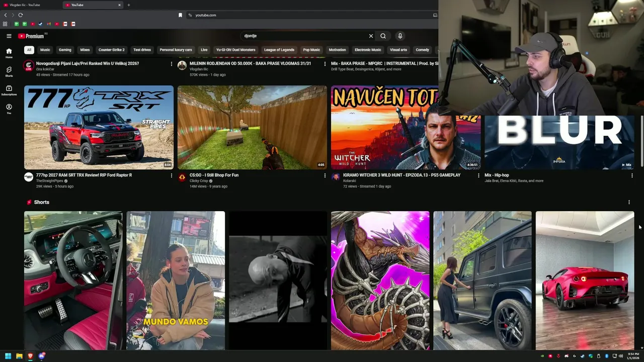The height and width of the screenshot is (362, 644).
Task: Open a new browser tab
Action: (128, 5)
